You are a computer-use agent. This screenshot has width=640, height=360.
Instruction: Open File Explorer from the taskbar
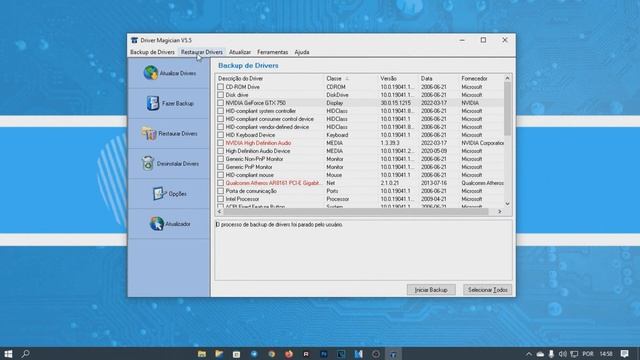tap(202, 354)
